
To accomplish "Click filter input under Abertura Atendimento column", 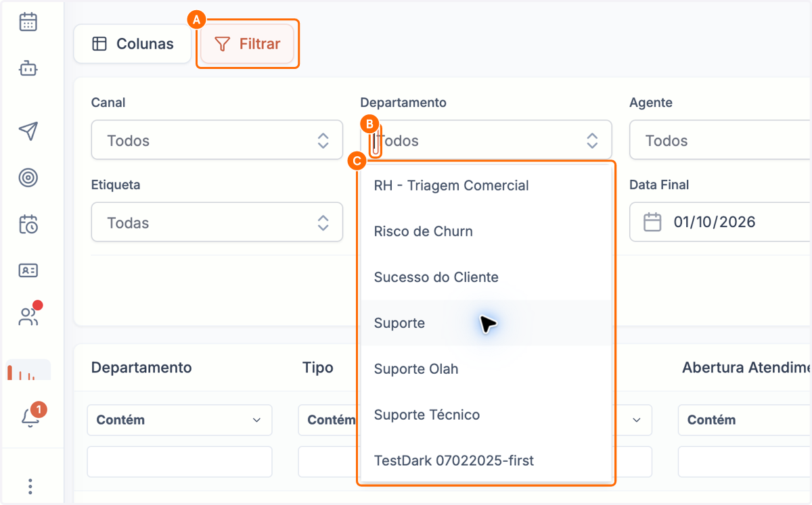I will tap(745, 462).
